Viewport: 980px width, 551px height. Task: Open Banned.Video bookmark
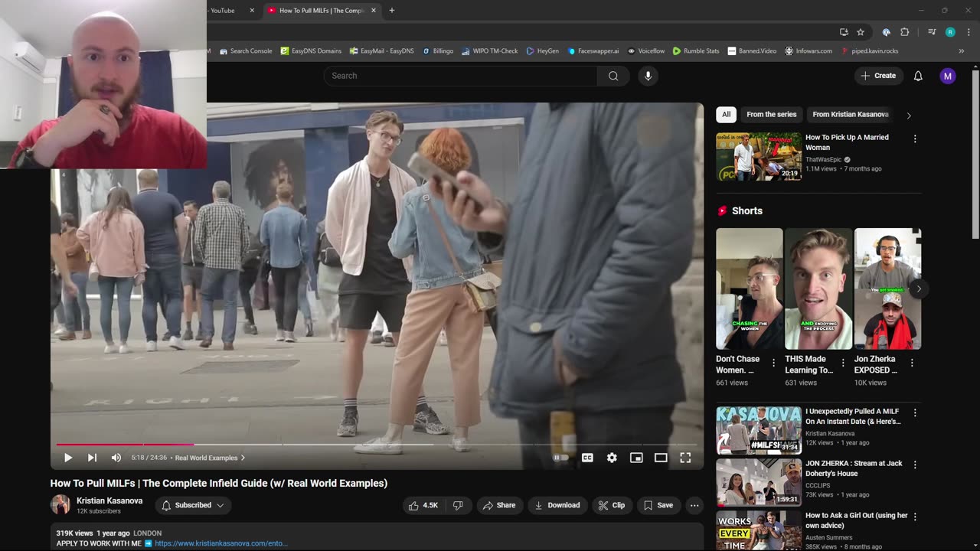point(752,51)
